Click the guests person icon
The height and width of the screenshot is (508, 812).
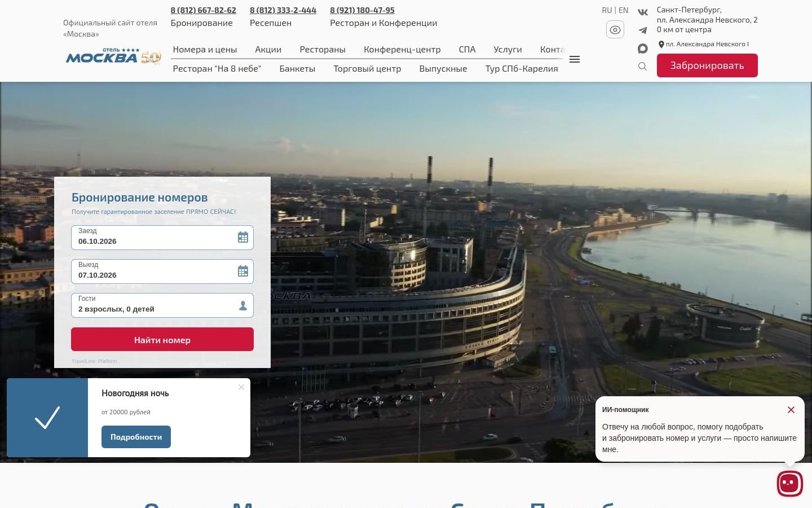[243, 305]
